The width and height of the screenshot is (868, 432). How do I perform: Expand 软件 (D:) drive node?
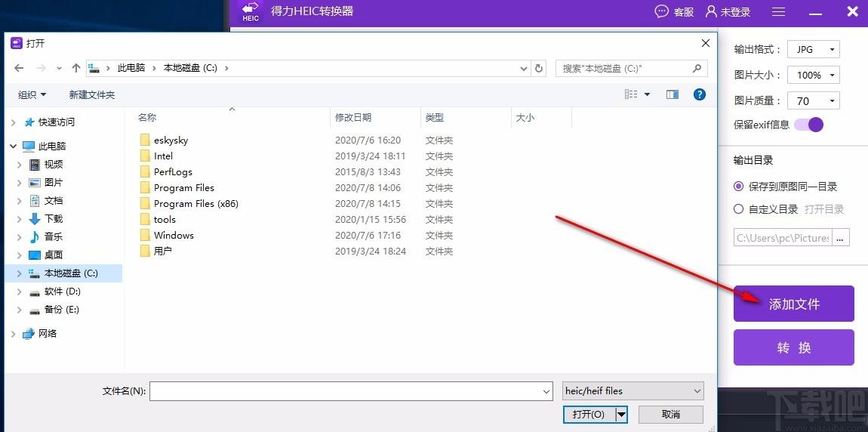(x=20, y=292)
